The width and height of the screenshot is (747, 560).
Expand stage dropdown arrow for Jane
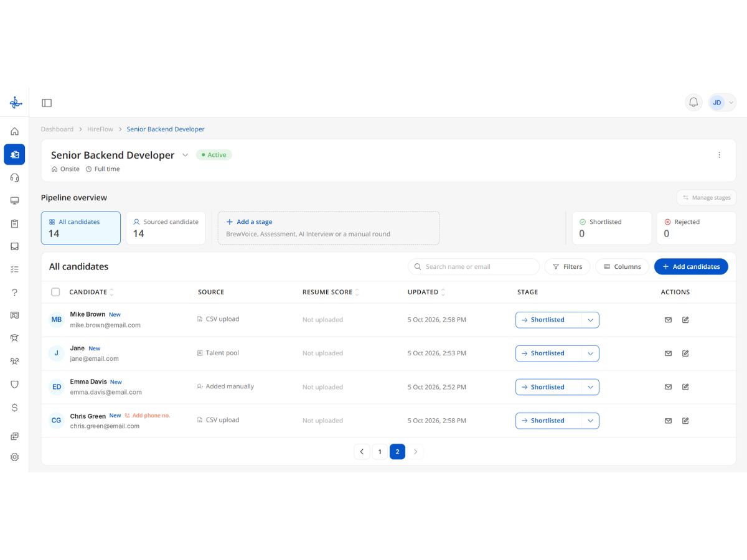590,353
